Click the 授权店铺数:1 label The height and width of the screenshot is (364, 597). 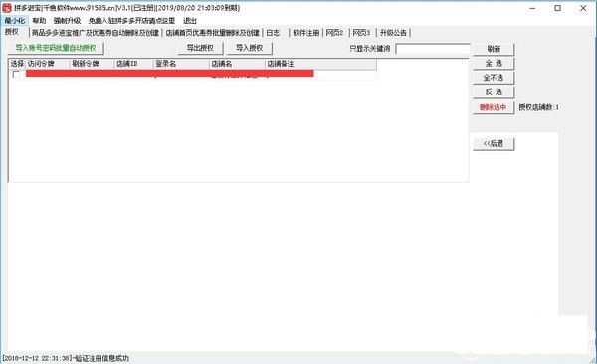point(538,107)
